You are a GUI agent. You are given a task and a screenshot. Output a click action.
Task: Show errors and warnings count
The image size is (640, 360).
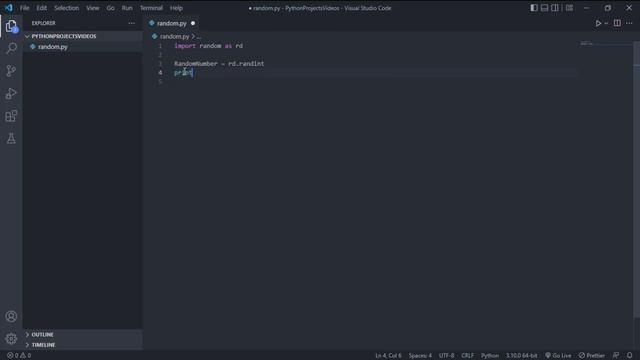tap(19, 356)
